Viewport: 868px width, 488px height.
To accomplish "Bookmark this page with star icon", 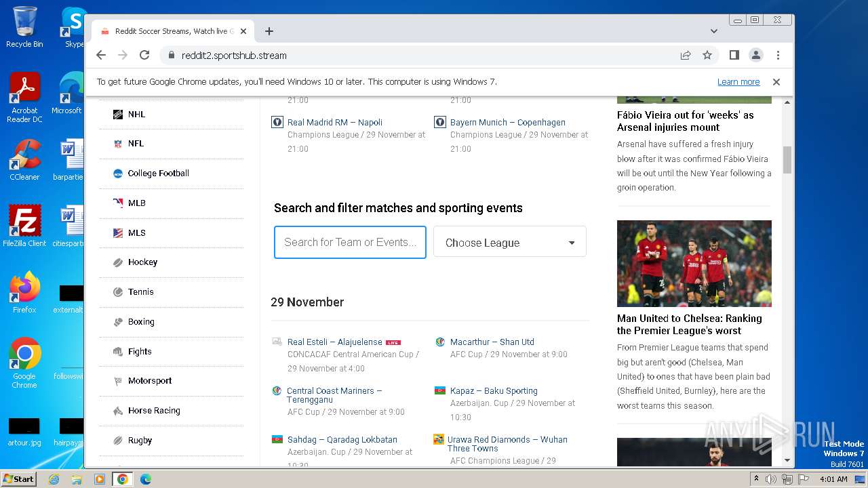I will click(707, 56).
